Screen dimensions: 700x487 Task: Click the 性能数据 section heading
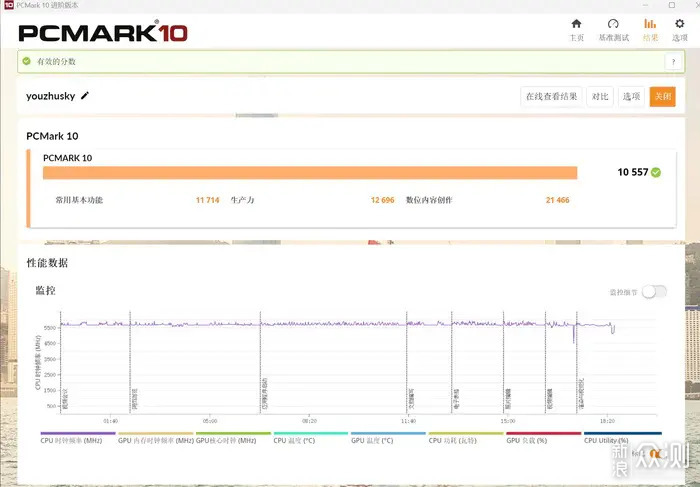point(47,263)
